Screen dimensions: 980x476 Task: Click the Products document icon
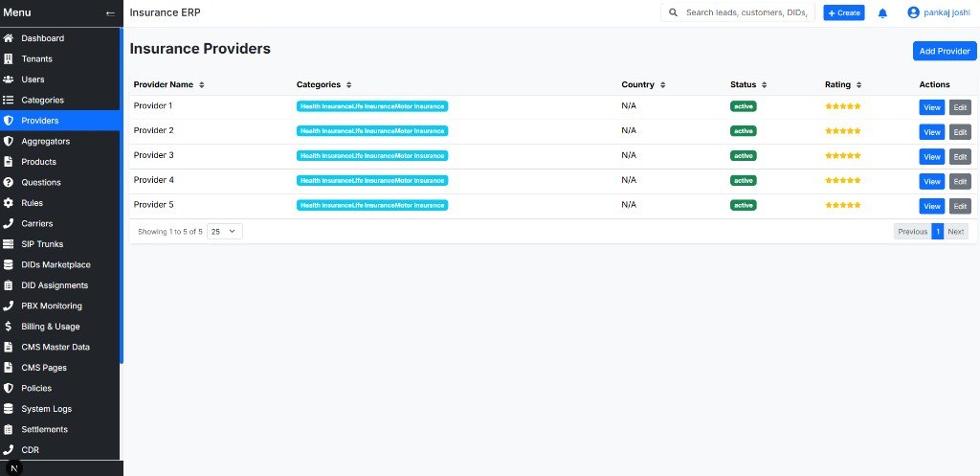pos(8,162)
